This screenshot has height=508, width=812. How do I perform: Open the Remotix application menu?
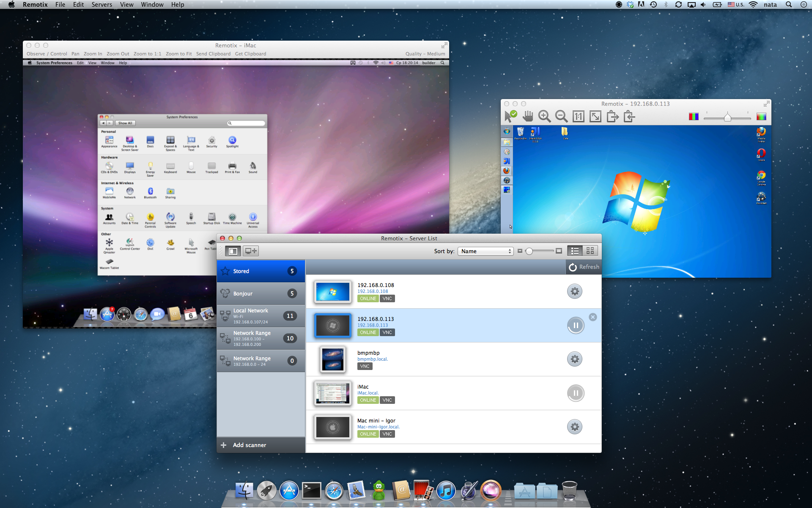pos(35,5)
